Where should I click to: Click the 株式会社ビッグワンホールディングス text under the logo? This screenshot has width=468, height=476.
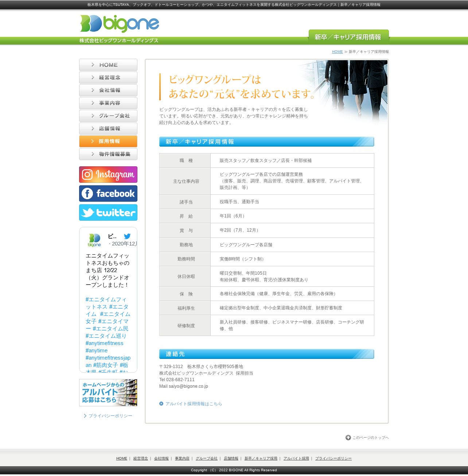119,40
